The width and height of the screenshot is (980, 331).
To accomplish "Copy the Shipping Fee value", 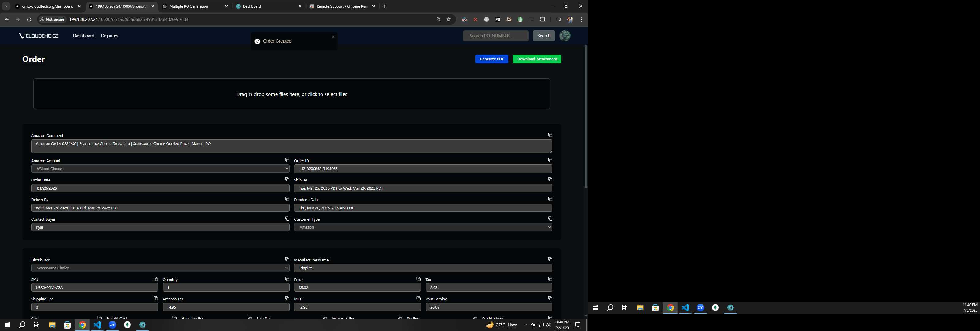I will (x=156, y=299).
